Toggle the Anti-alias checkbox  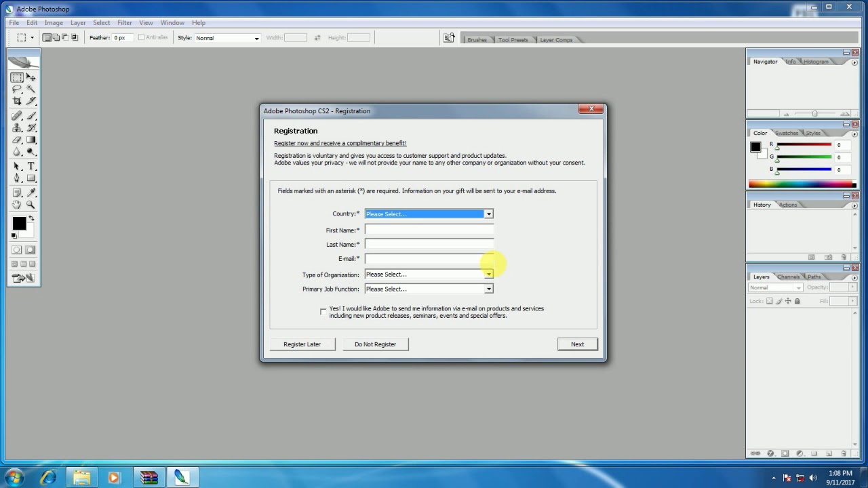(141, 37)
